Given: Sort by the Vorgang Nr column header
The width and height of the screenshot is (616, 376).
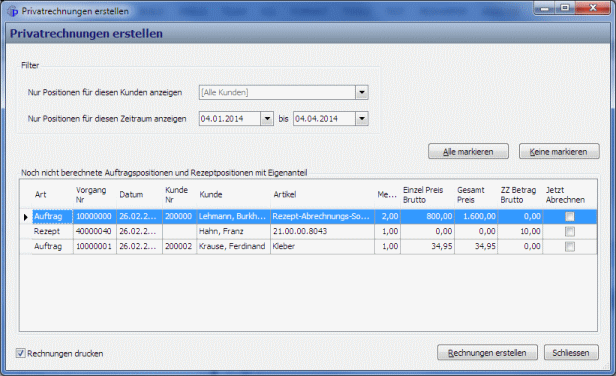Looking at the screenshot, I should coord(95,194).
